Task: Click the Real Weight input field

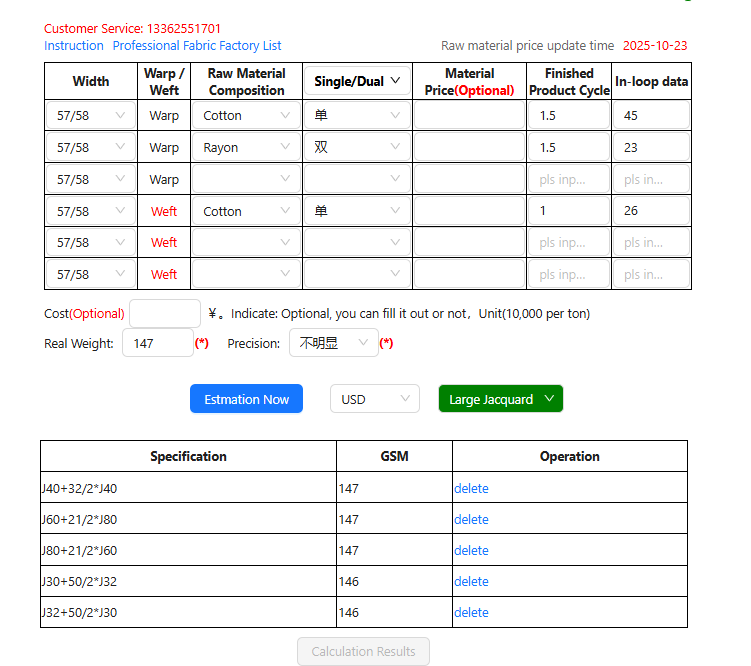Action: point(157,343)
